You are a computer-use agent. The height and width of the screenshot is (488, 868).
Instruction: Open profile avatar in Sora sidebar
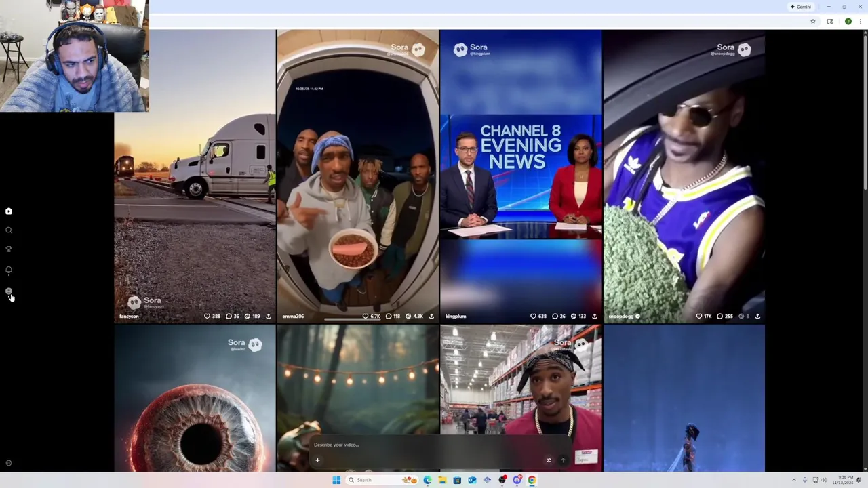[x=9, y=291]
